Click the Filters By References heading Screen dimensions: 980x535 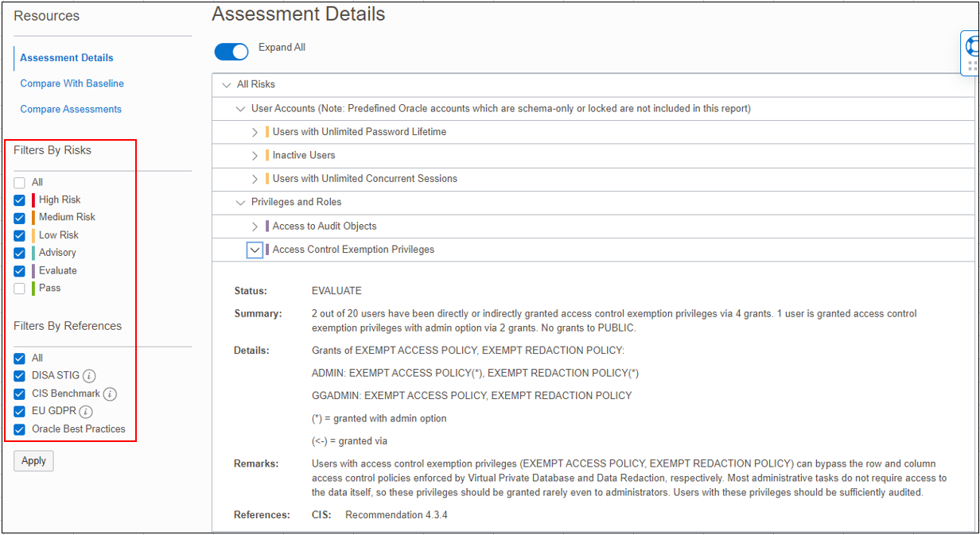(x=68, y=326)
